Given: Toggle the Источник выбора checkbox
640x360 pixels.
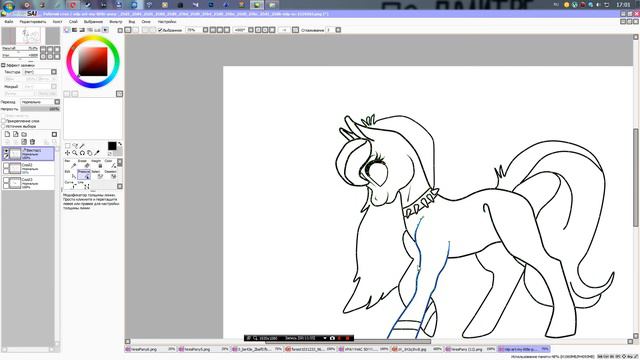Looking at the screenshot, I should [4, 126].
